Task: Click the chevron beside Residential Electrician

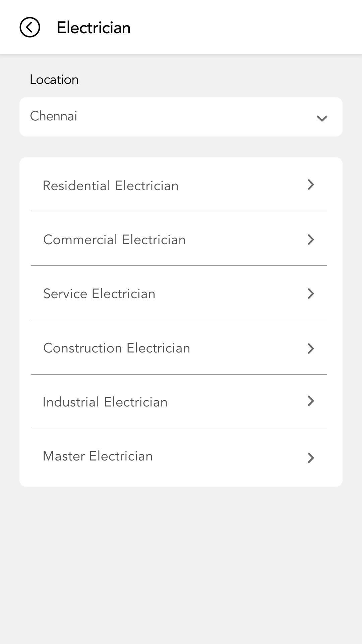Action: (x=311, y=184)
